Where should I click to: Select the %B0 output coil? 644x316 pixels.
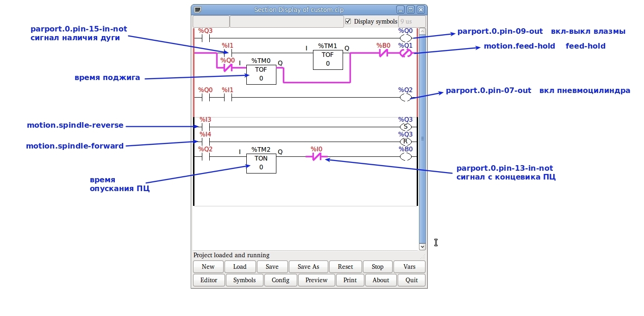[406, 156]
